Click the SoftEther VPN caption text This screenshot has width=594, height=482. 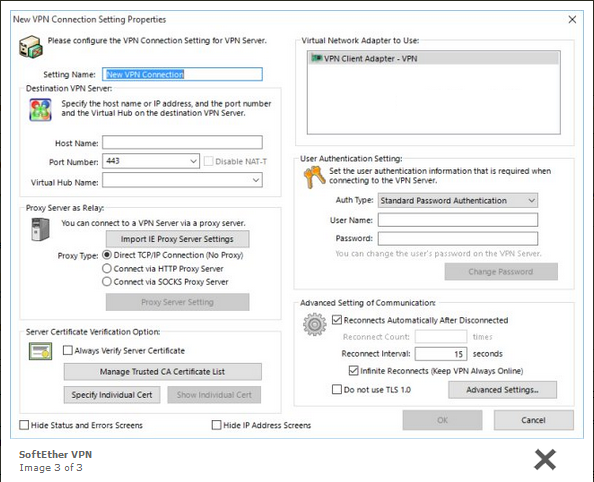pyautogui.click(x=56, y=454)
